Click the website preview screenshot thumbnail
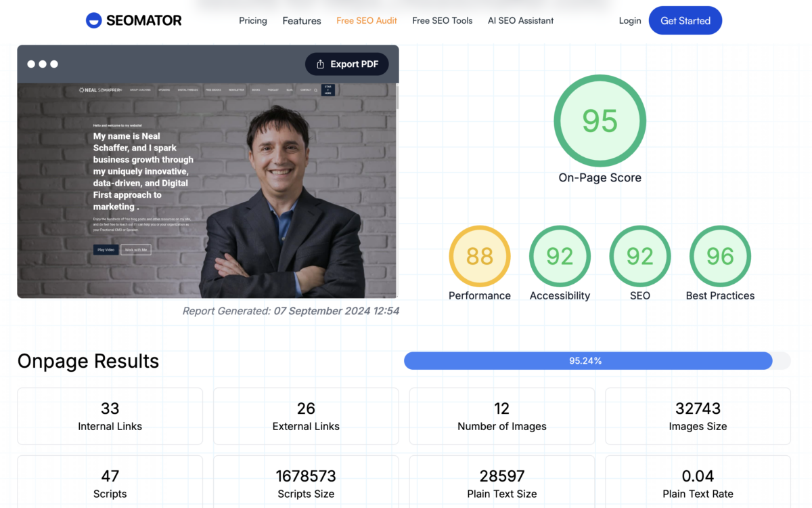The width and height of the screenshot is (812, 508). coord(207,190)
